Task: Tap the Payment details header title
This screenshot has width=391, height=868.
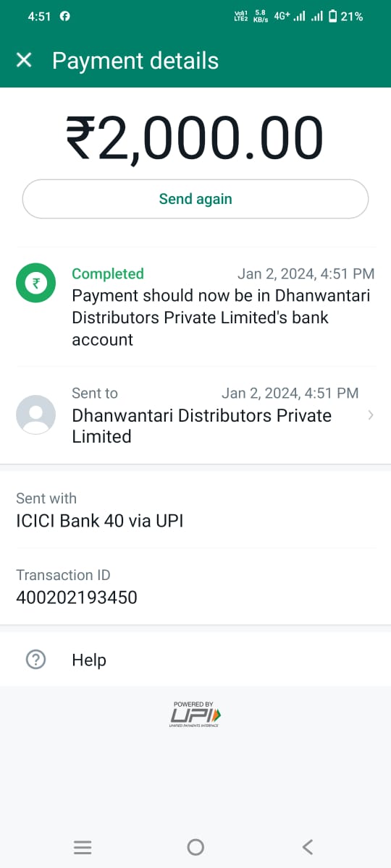Action: [x=135, y=61]
